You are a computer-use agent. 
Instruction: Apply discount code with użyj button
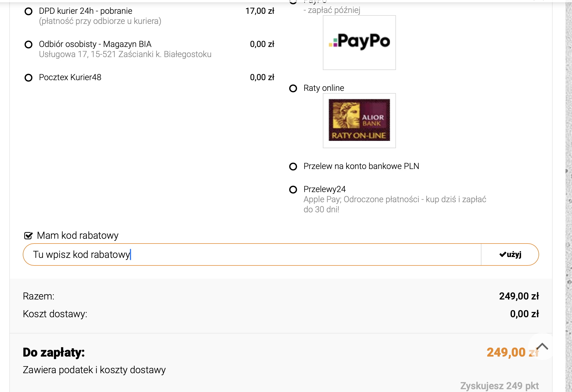pos(510,254)
